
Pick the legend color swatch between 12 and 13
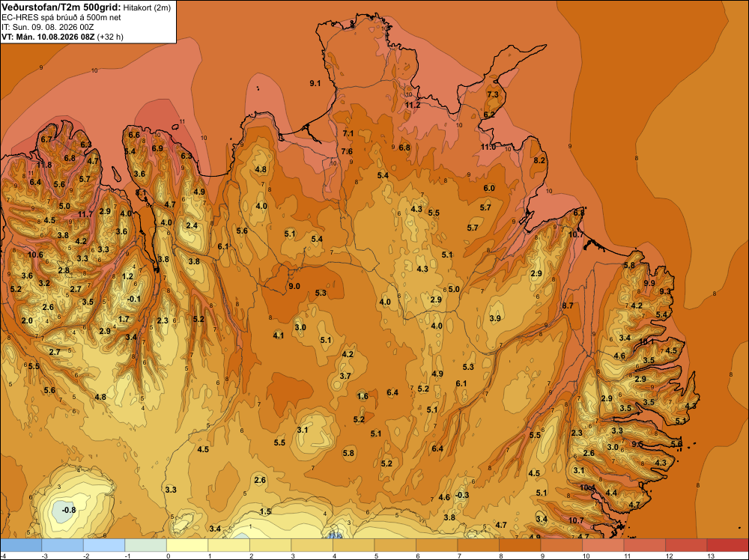[686, 545]
